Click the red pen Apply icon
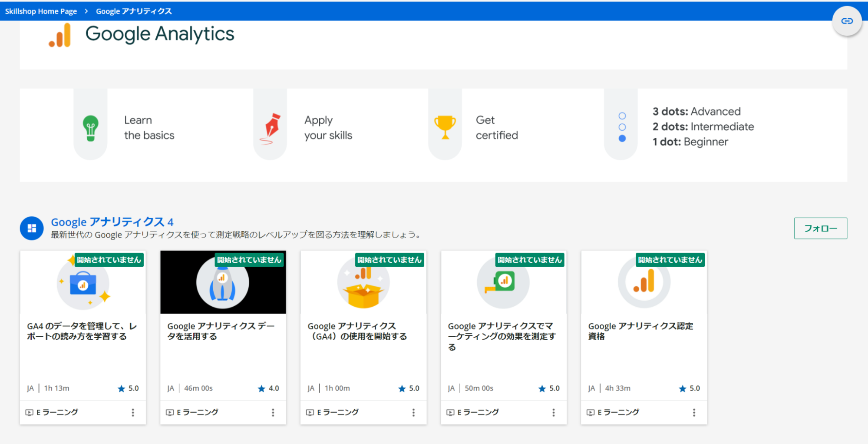The height and width of the screenshot is (444, 868). (x=270, y=129)
